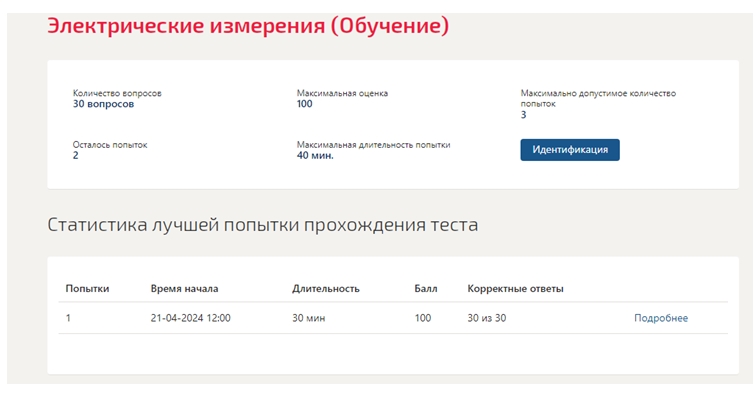Screen dimensions: 755x396
Task: Sort by the Попытки column header
Action: click(x=87, y=289)
